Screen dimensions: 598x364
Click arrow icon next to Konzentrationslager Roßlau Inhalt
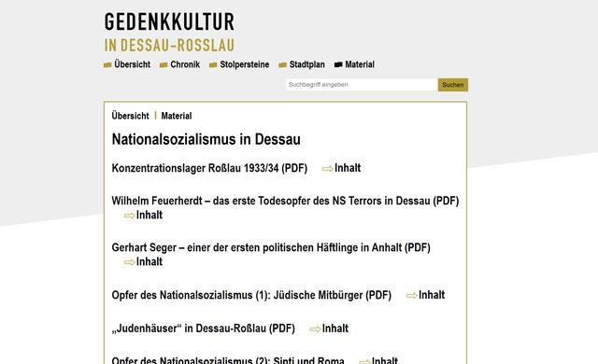(328, 169)
